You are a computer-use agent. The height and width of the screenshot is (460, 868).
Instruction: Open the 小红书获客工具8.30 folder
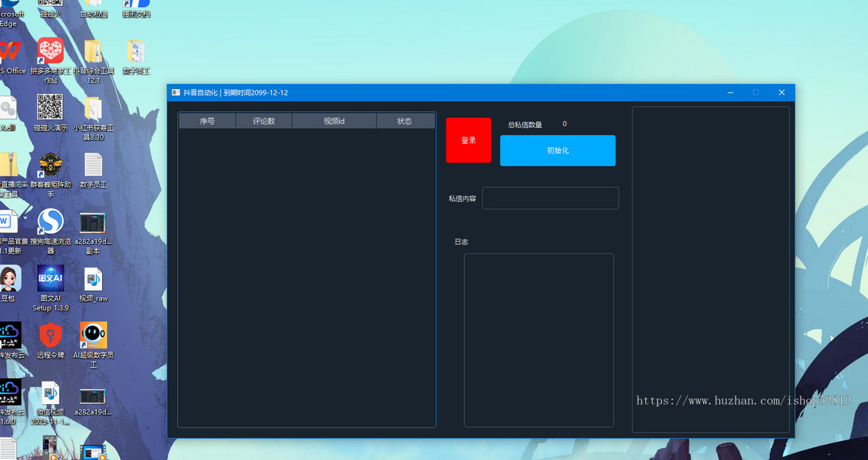pos(93,108)
